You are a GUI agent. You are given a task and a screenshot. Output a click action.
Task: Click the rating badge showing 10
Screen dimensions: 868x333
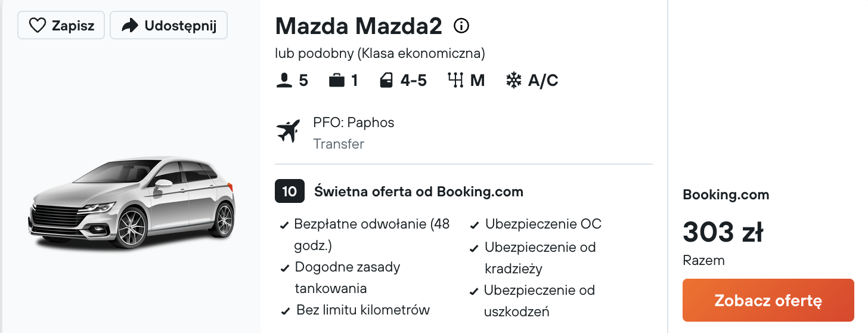point(290,192)
